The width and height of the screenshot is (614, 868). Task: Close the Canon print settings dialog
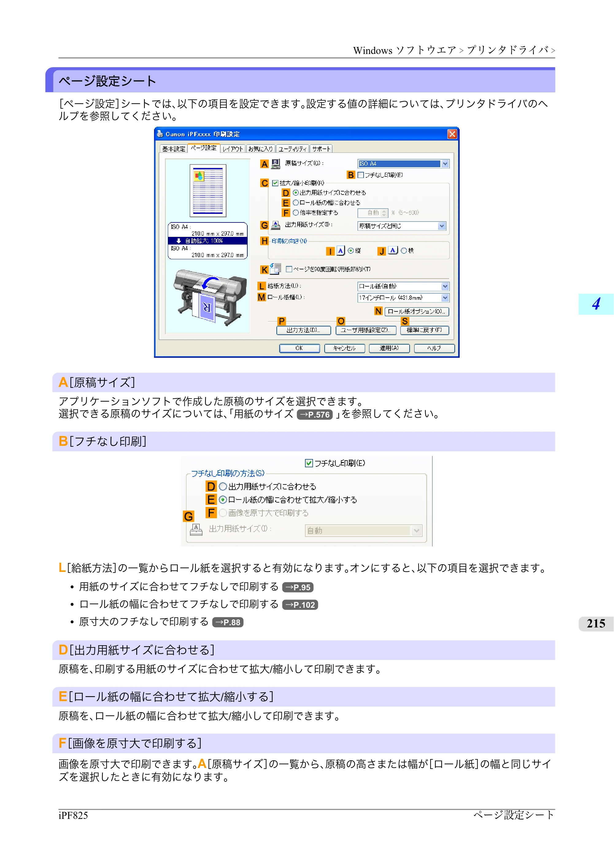point(452,134)
